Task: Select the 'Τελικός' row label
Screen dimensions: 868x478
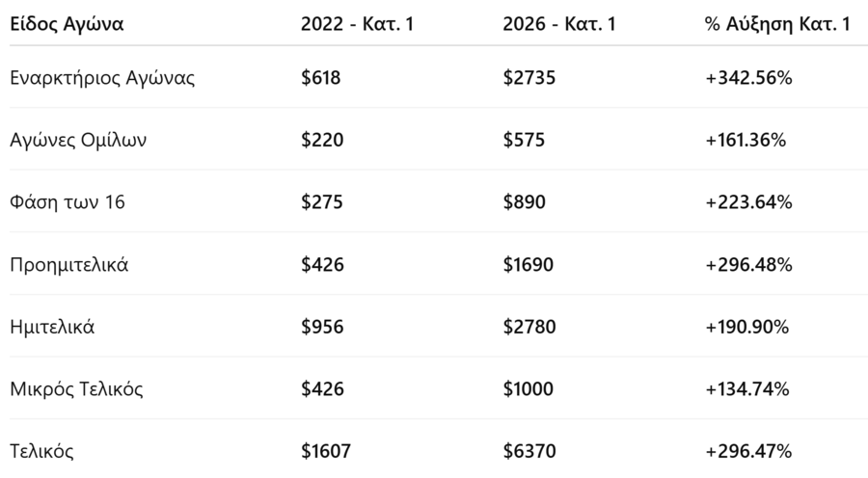Action: (x=41, y=451)
